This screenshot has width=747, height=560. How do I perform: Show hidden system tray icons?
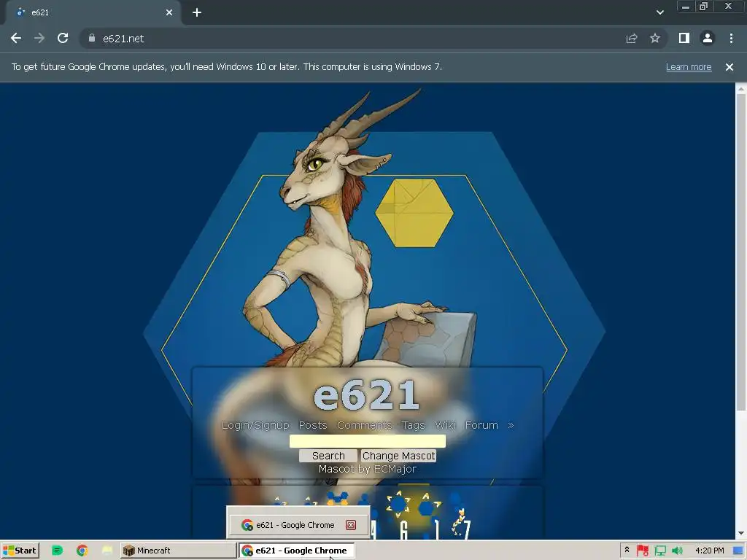click(627, 550)
